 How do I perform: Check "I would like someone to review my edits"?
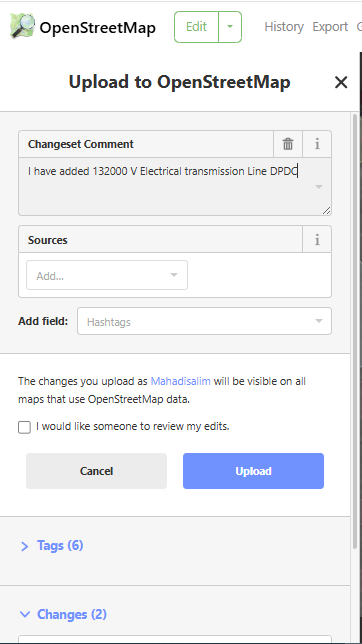[24, 427]
